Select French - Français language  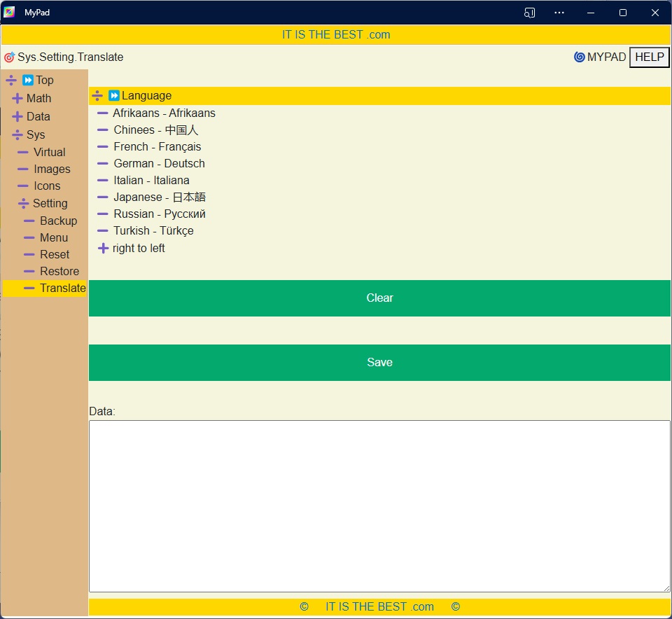[x=157, y=147]
